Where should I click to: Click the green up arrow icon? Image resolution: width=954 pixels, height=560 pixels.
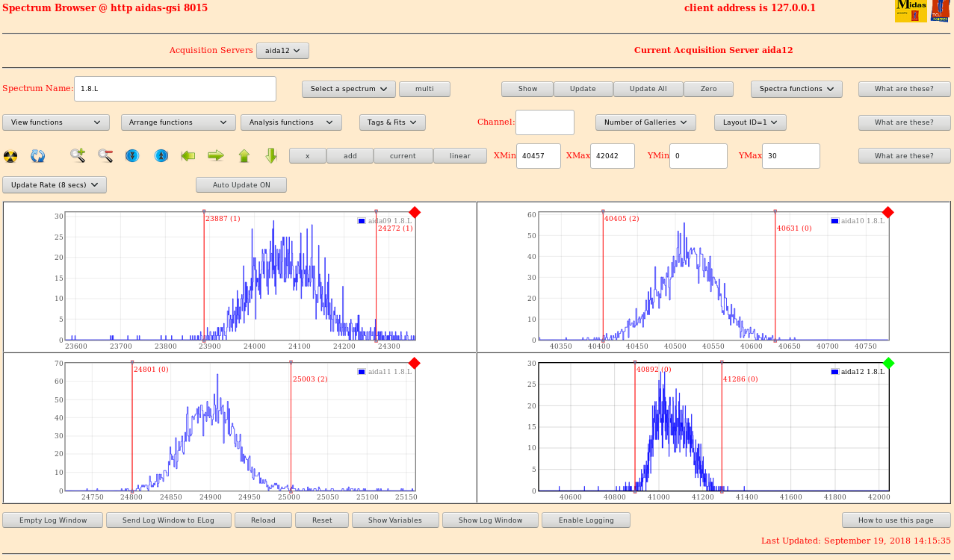click(244, 155)
